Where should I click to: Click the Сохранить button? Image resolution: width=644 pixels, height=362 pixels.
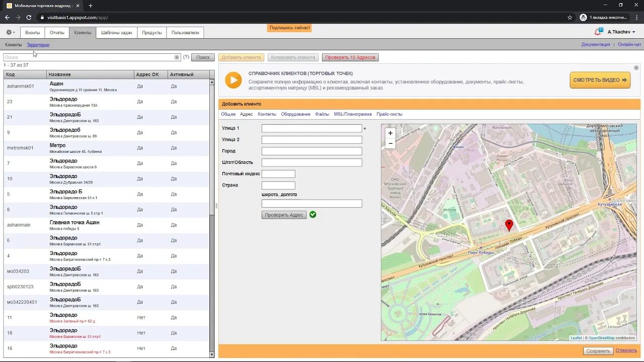[598, 351]
